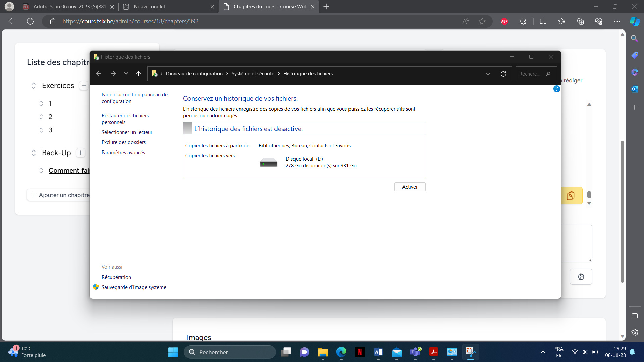Image resolution: width=644 pixels, height=362 pixels.
Task: Click the Control Panel search field
Action: click(536, 74)
